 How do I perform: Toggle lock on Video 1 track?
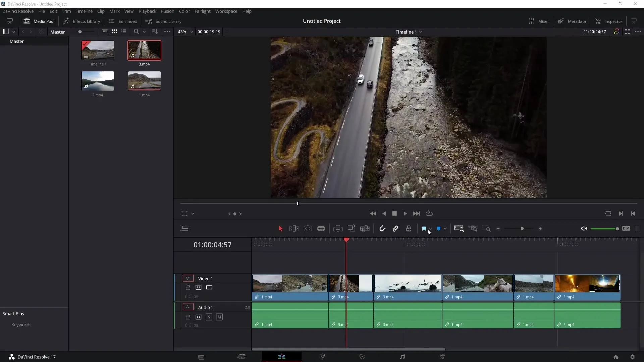[x=188, y=287]
